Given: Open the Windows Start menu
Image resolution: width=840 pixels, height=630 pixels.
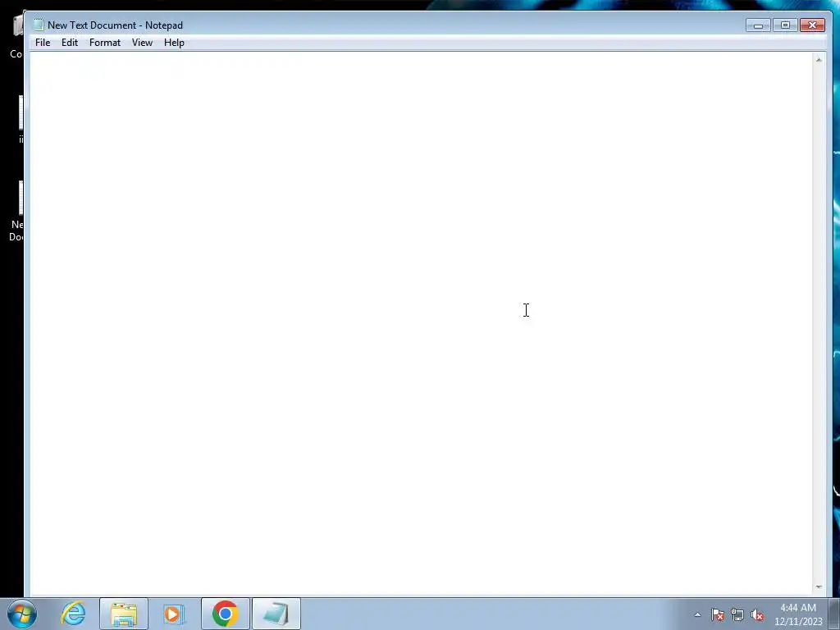Looking at the screenshot, I should coord(22,614).
